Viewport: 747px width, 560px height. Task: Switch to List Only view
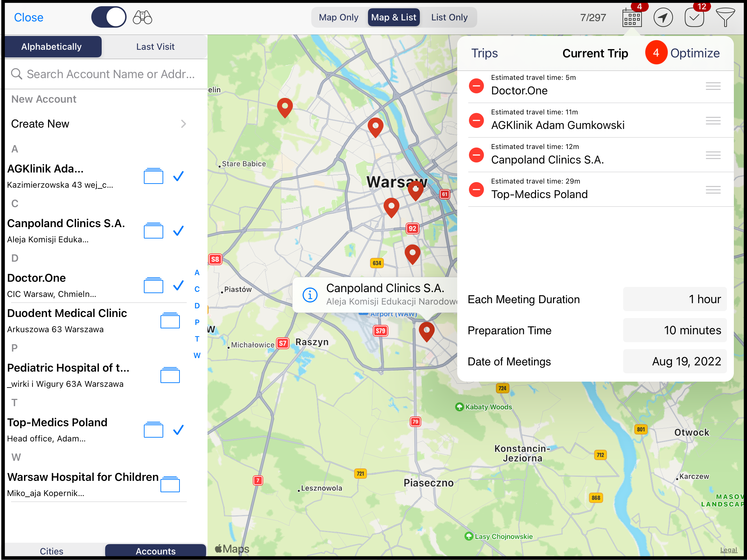449,17
